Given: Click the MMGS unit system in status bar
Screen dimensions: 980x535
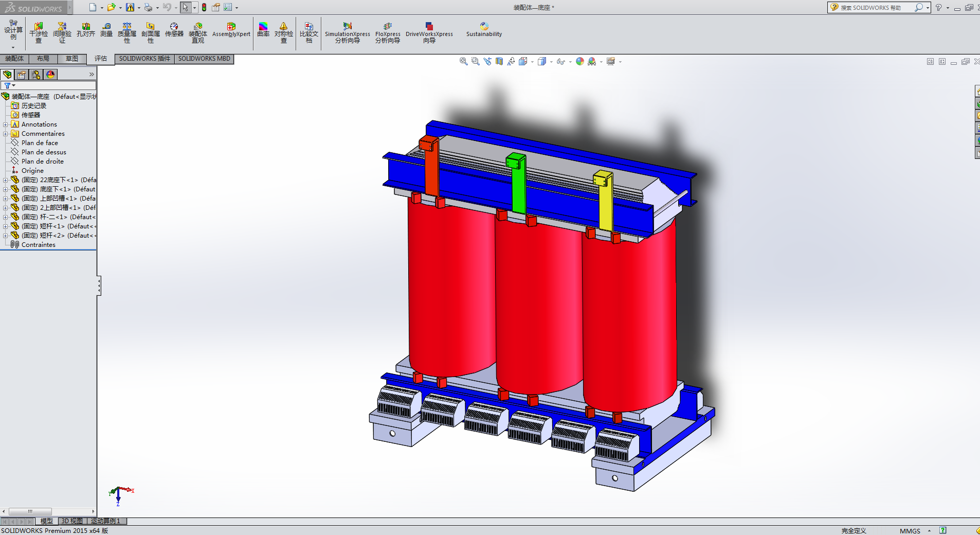Looking at the screenshot, I should (910, 531).
